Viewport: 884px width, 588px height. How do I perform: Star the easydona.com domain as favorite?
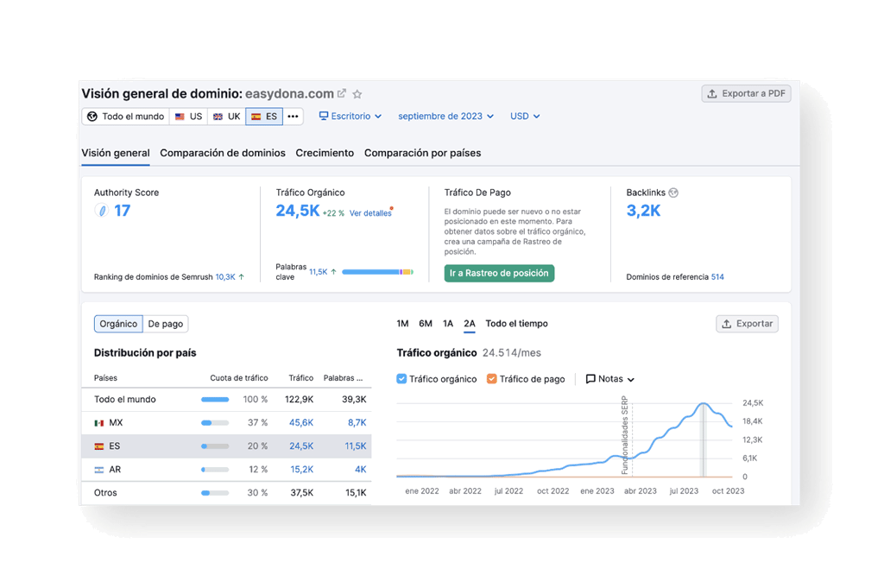click(357, 94)
